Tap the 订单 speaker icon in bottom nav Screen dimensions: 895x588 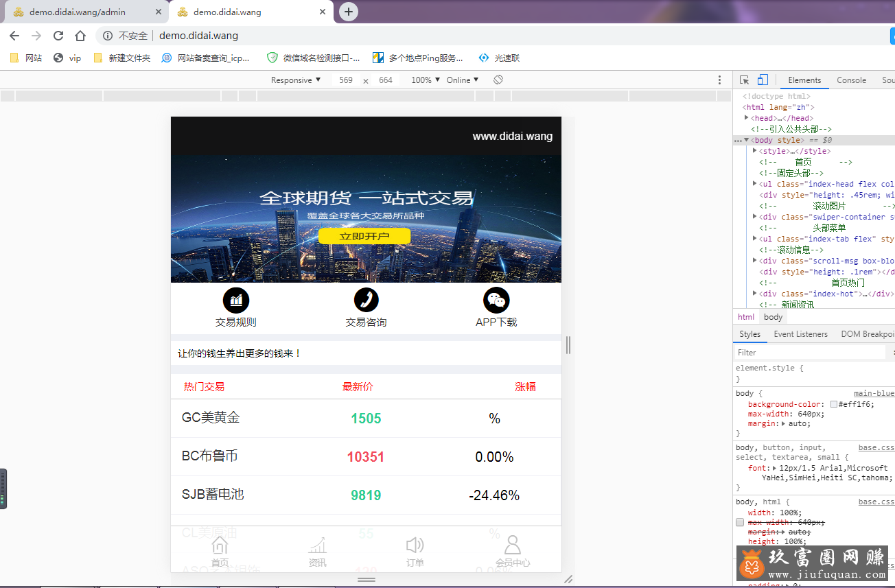[x=415, y=545]
